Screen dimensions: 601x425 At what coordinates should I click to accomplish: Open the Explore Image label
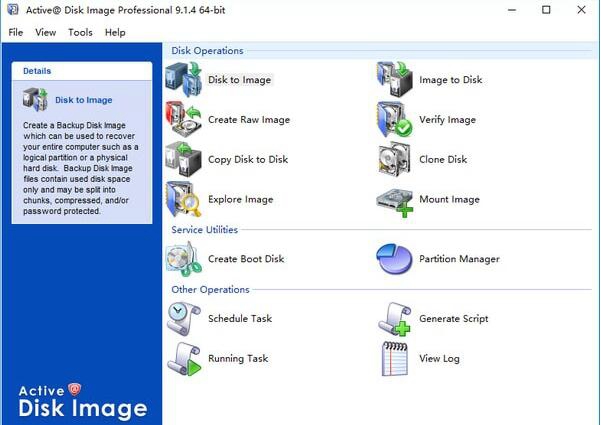click(241, 200)
